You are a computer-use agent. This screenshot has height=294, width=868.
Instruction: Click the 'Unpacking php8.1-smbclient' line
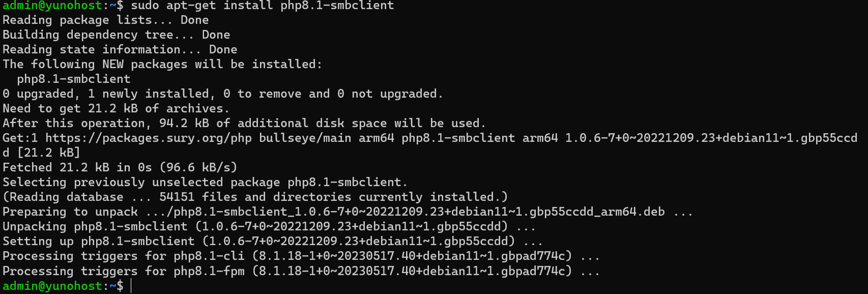pos(269,226)
